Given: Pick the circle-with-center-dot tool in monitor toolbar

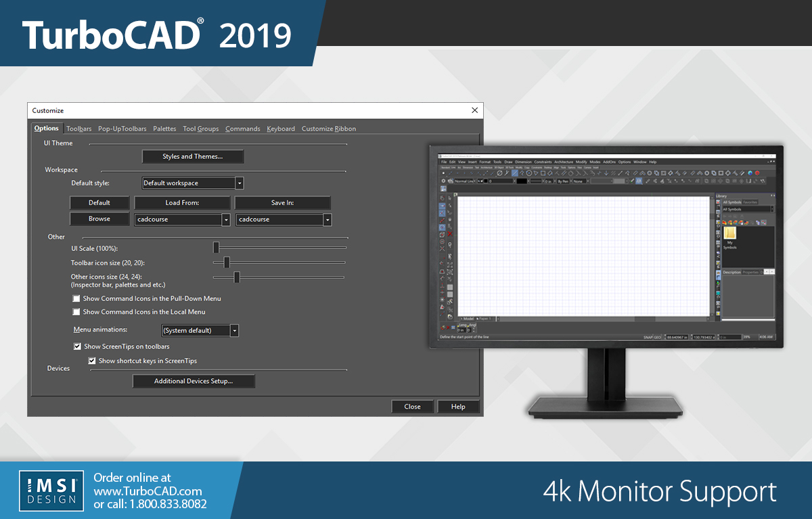Looking at the screenshot, I should click(x=530, y=173).
